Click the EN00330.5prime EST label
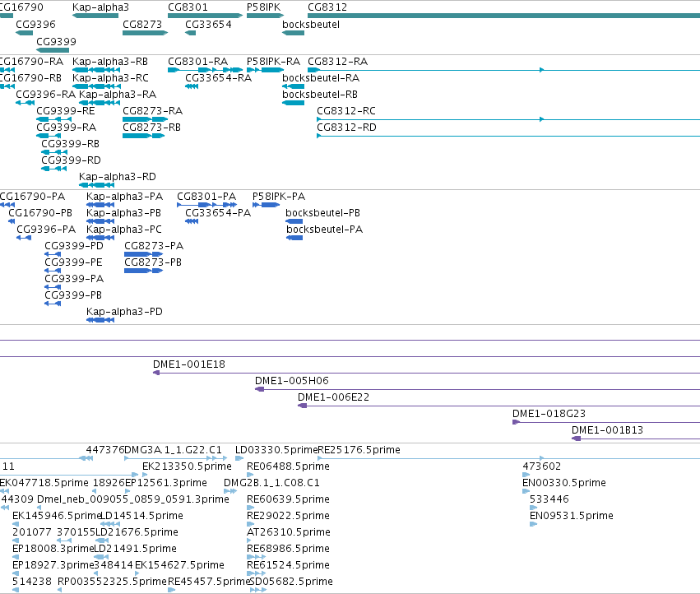This screenshot has height=594, width=700. (564, 483)
